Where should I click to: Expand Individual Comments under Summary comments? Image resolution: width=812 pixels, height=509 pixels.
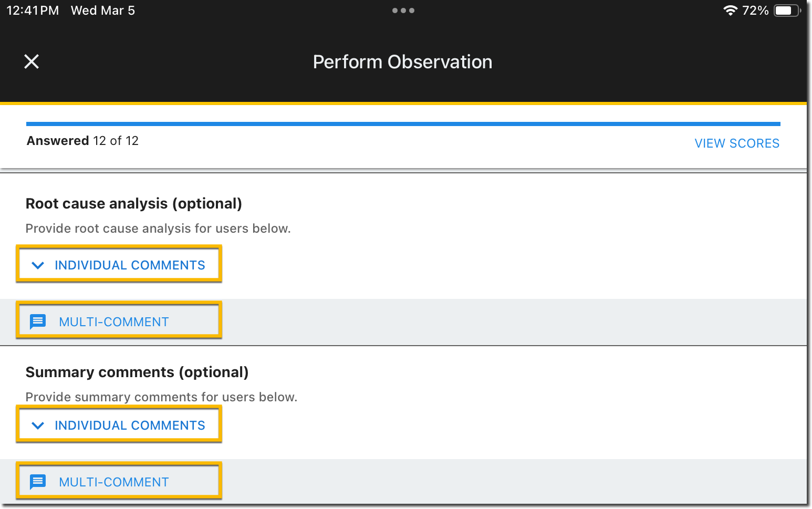[x=129, y=425]
